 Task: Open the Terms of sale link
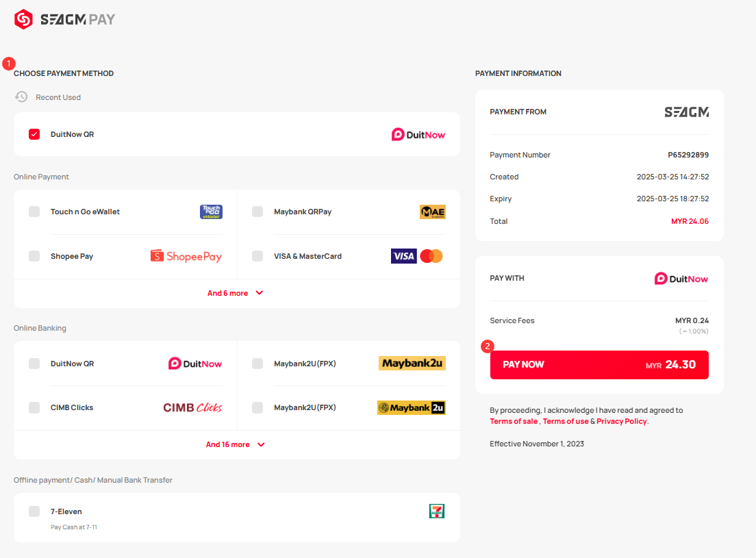[514, 421]
